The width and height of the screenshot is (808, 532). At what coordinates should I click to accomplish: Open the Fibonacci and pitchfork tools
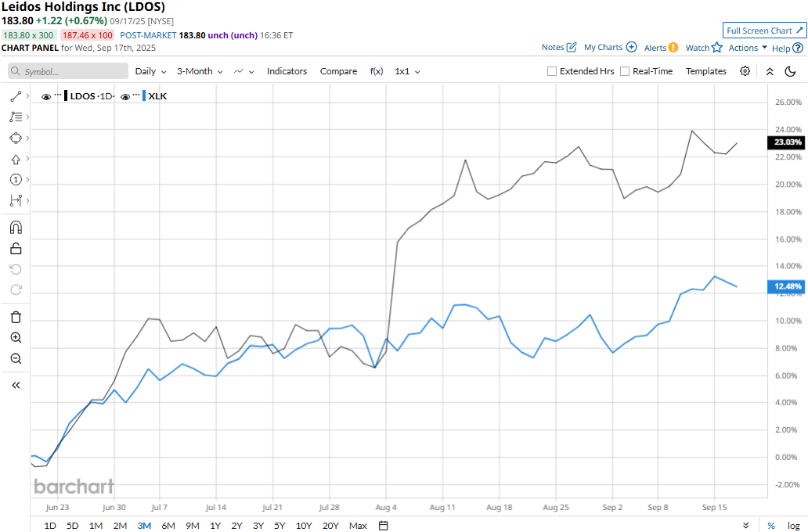(16, 117)
